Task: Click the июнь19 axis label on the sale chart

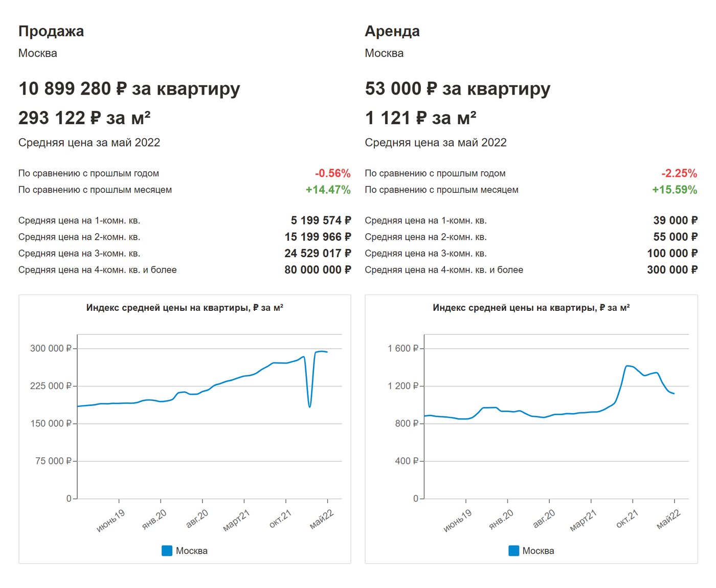Action: tap(111, 520)
